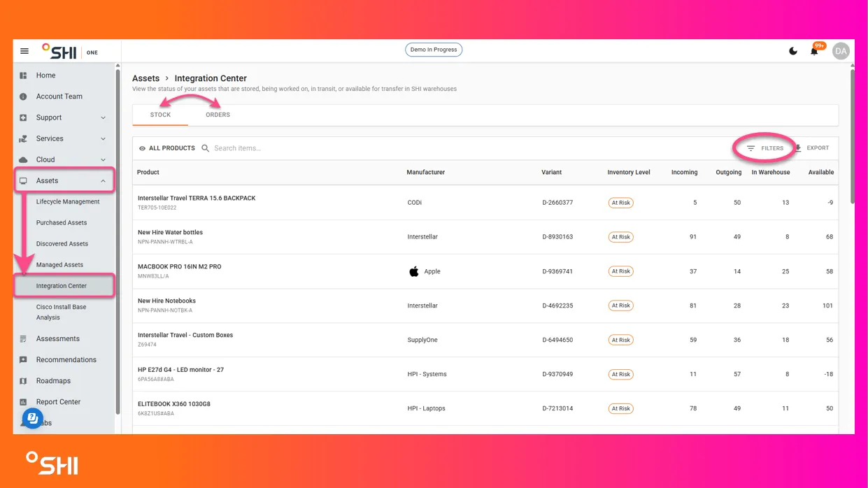The image size is (868, 488).
Task: Switch to the Orders tab
Action: (218, 115)
